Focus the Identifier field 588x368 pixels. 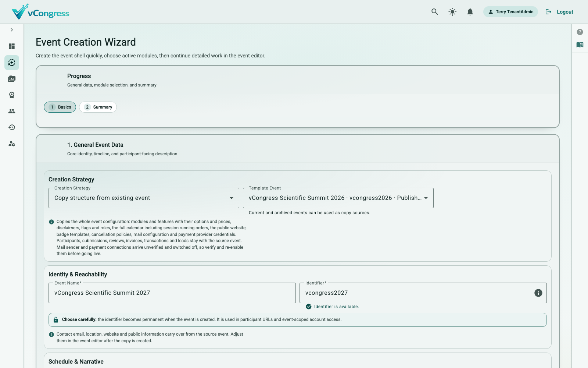423,293
